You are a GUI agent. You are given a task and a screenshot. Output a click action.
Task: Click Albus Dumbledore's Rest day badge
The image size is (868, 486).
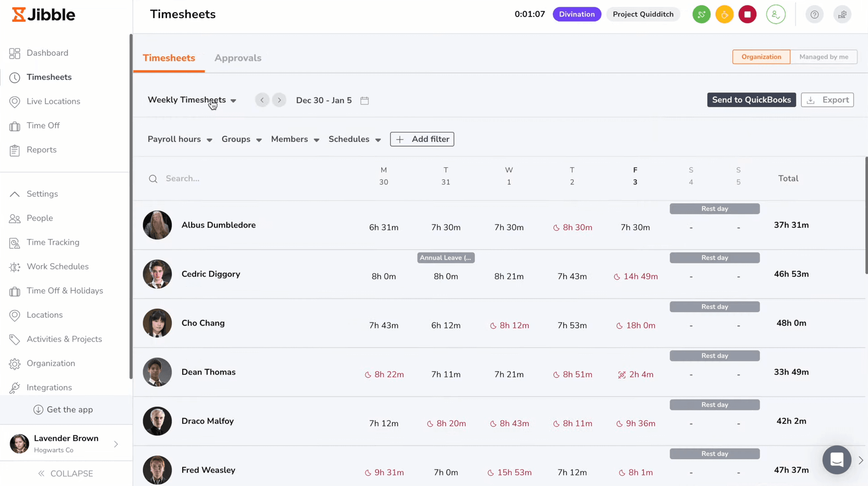coord(714,209)
